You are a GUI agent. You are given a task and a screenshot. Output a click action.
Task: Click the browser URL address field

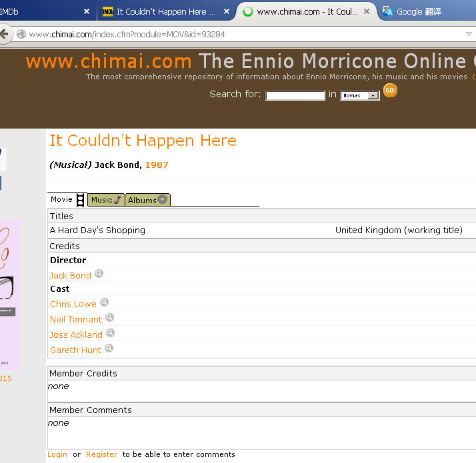coord(243,34)
